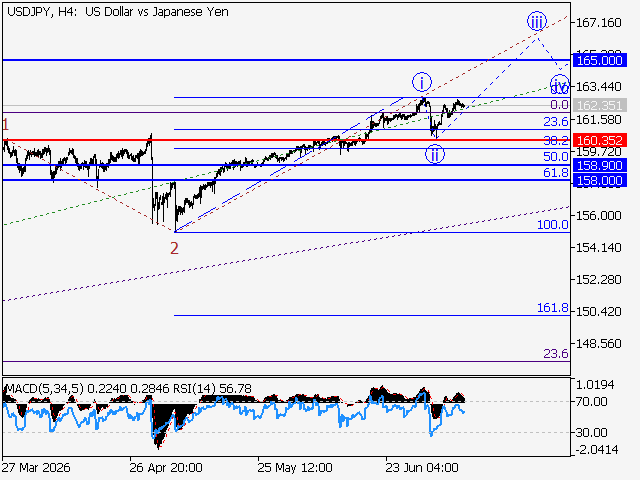
Task: Click the 161.8 Fibonacci level label
Action: (x=553, y=307)
